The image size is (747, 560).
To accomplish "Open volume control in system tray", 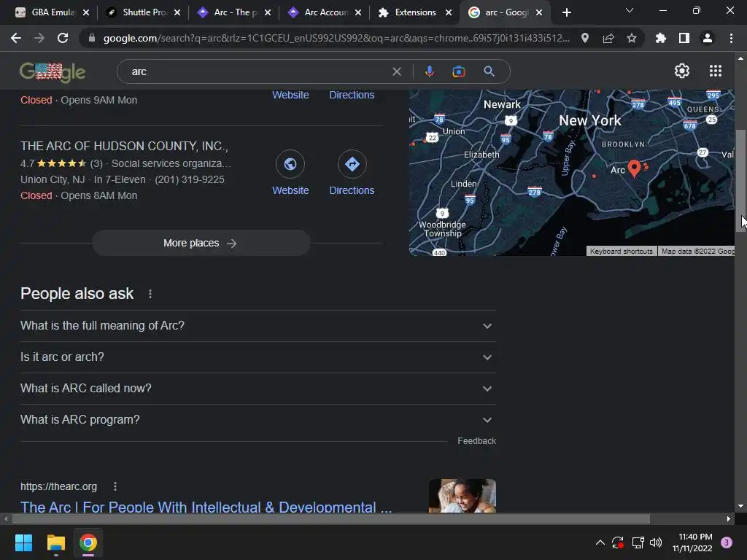I will tap(656, 542).
